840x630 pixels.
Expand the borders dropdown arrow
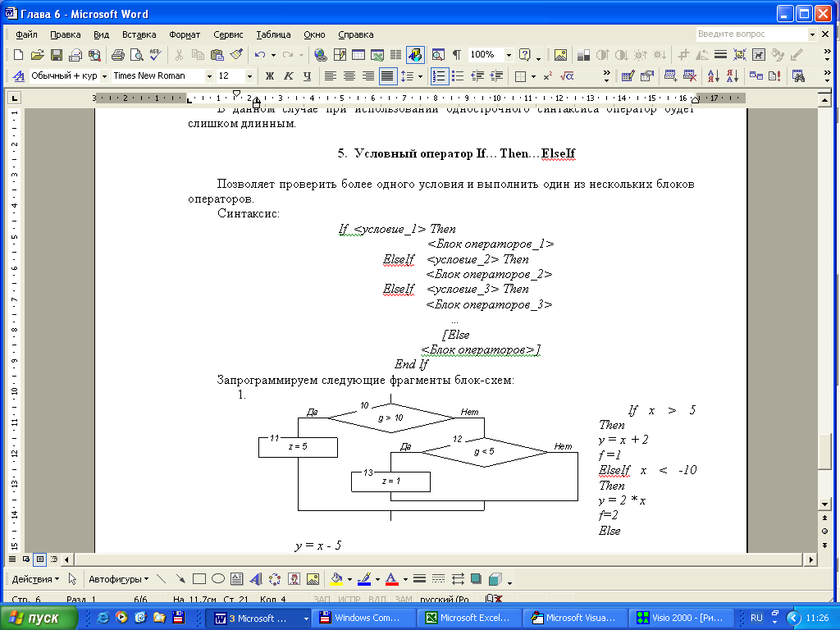(x=533, y=76)
